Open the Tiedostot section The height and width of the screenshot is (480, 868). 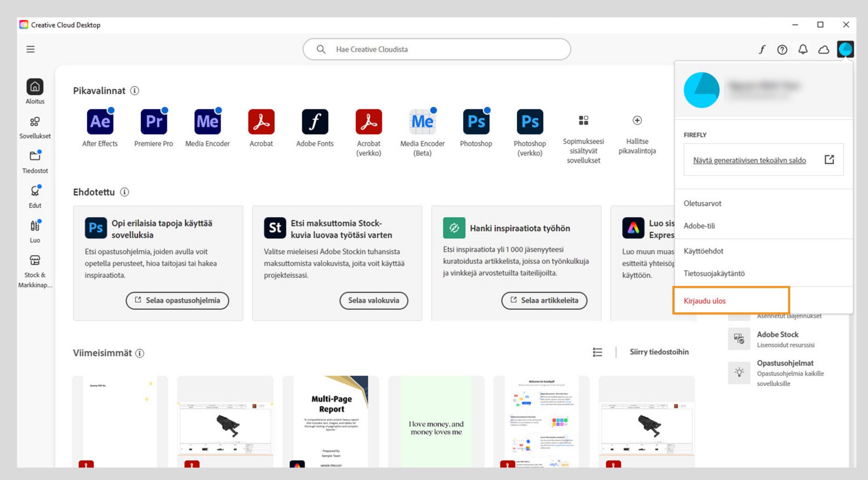point(35,162)
